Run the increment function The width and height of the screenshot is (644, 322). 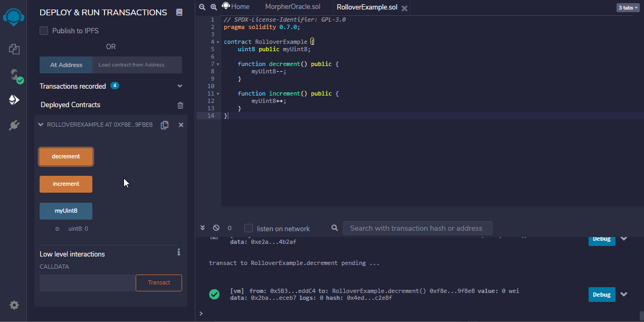[66, 184]
